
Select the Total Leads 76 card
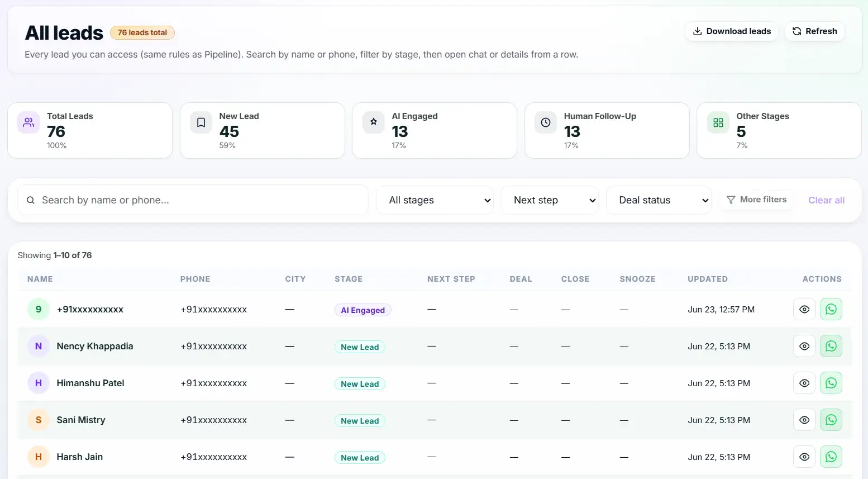(x=90, y=130)
